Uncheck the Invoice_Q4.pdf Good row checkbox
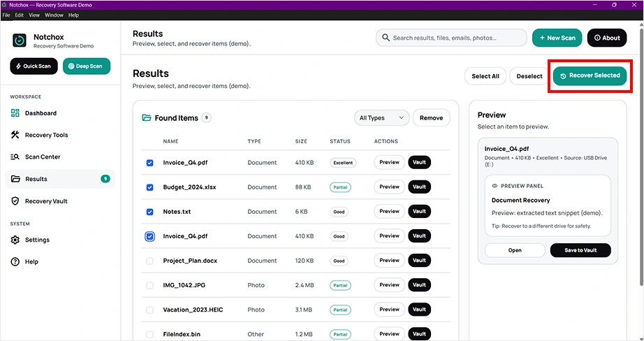Image resolution: width=644 pixels, height=341 pixels. 150,236
